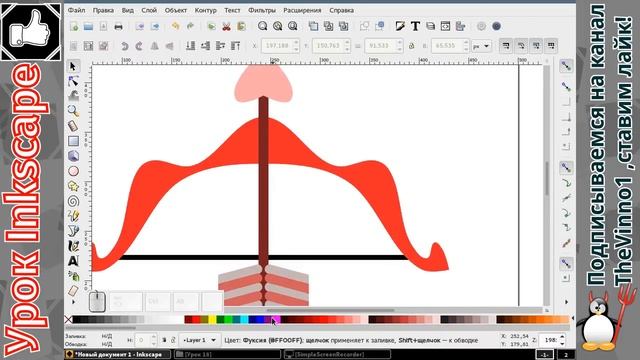Image resolution: width=640 pixels, height=360 pixels.
Task: Click the Paste clipboard icon
Action: click(241, 27)
